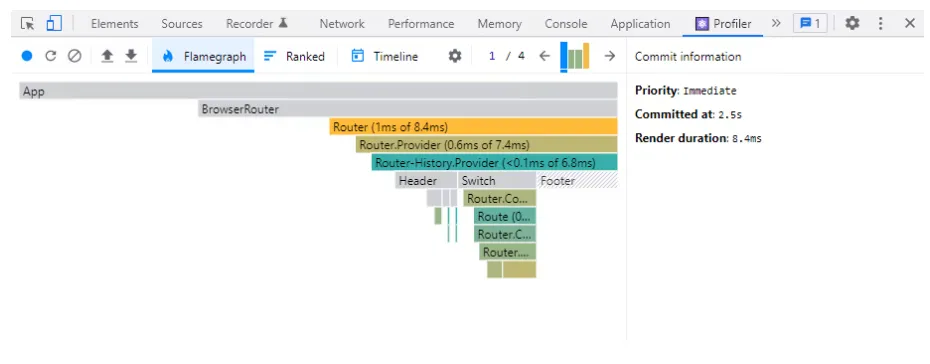
Task: Select the Router flamegraph bar
Action: pyautogui.click(x=473, y=127)
